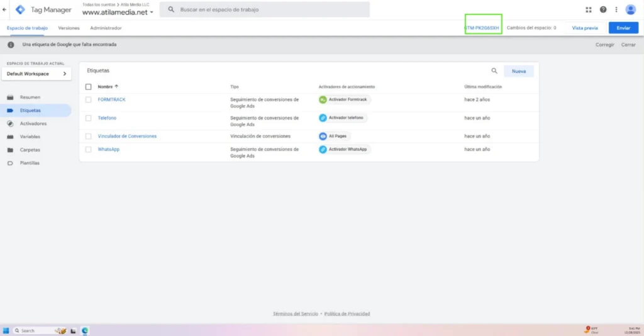Open the Términos del Servicio link

pos(296,314)
